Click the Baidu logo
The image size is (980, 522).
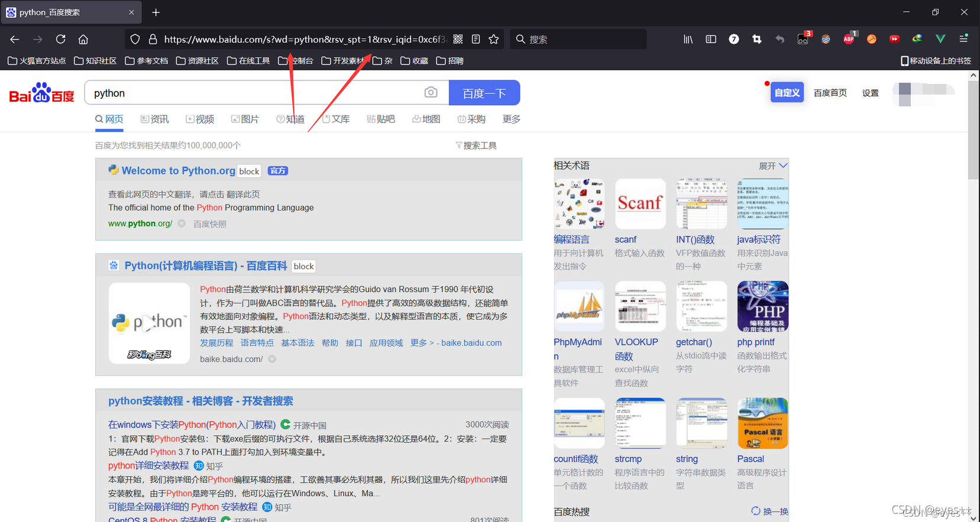[41, 93]
